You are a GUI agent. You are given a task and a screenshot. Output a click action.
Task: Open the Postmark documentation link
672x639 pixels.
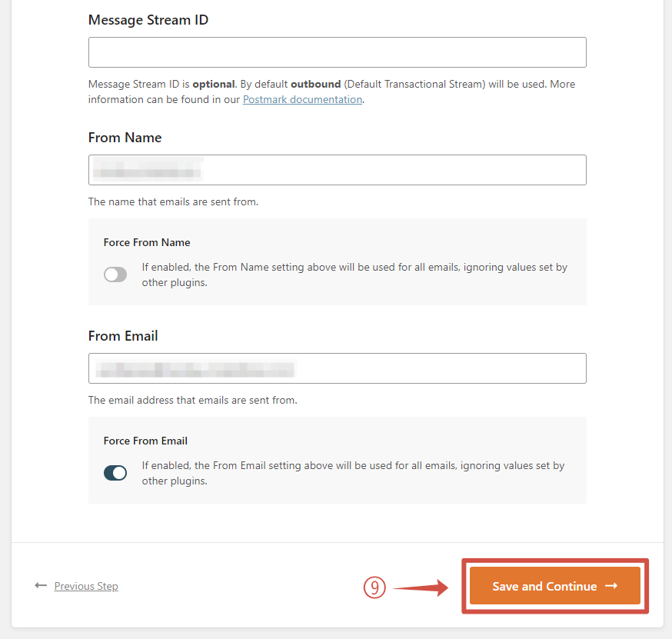click(302, 99)
